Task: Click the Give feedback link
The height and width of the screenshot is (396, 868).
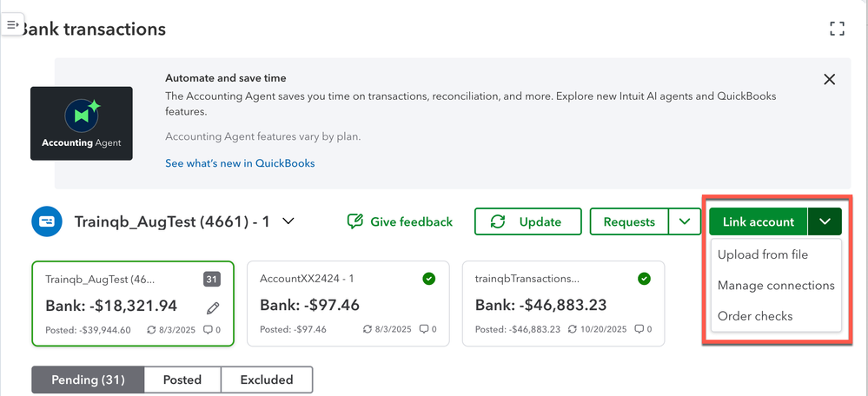Action: [400, 221]
